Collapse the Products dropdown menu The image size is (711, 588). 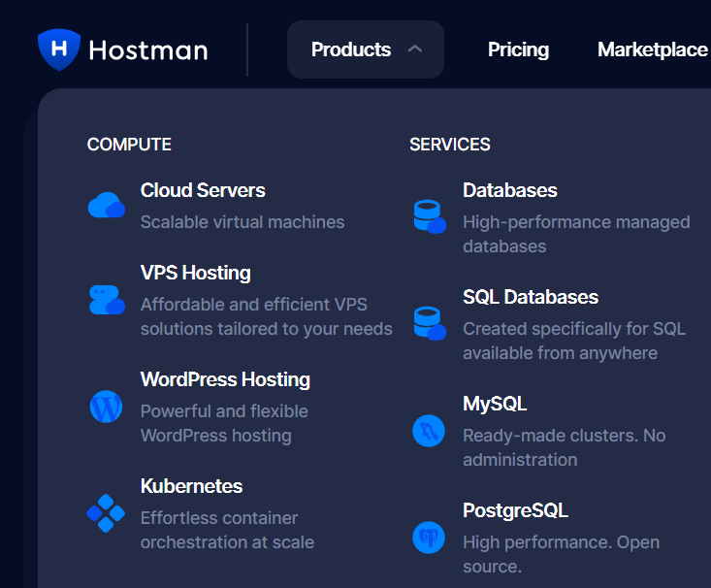[366, 49]
